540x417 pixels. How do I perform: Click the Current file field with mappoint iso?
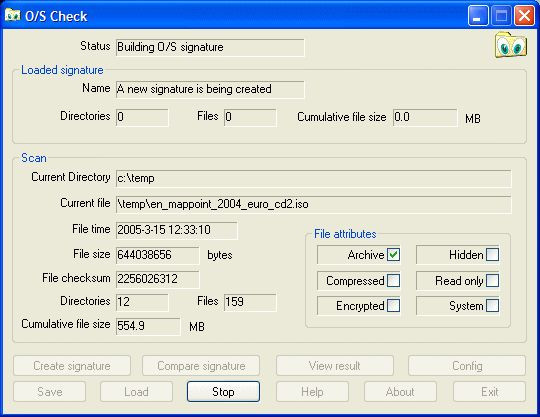(x=313, y=205)
